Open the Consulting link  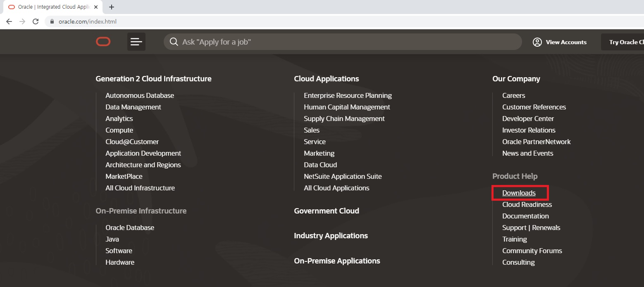[518, 262]
